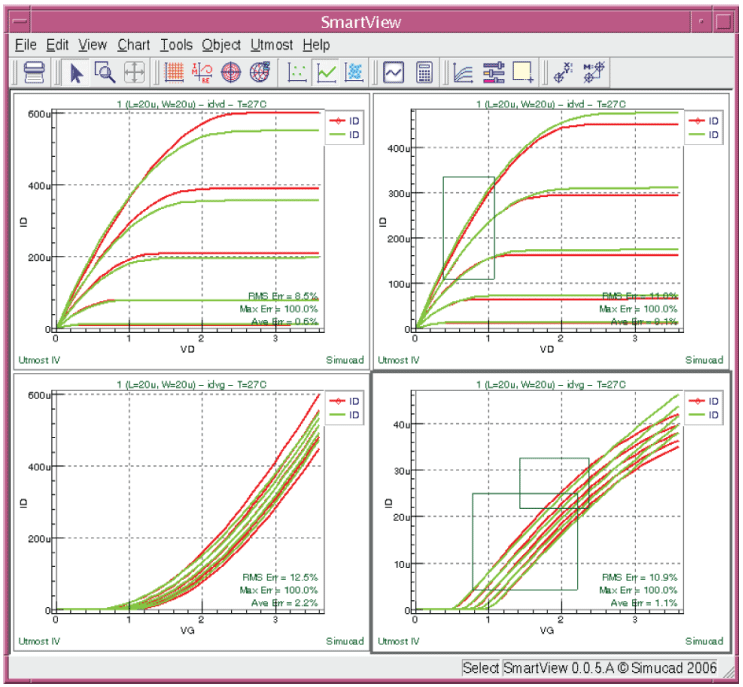
Task: Open the Tools menu
Action: pyautogui.click(x=176, y=45)
